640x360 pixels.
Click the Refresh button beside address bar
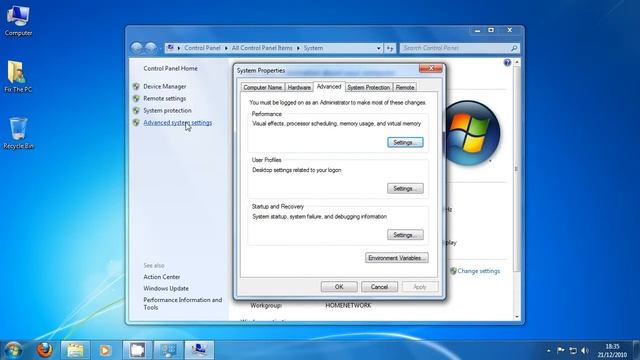click(x=390, y=48)
